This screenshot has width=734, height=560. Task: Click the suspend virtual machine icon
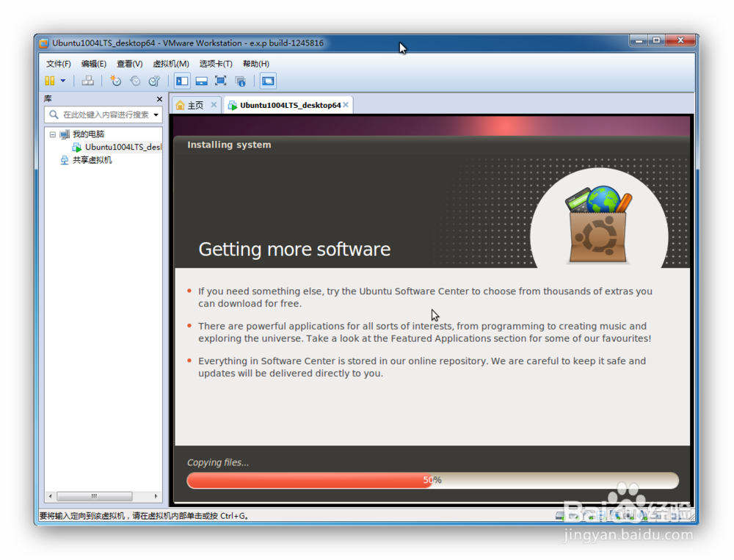coord(50,81)
